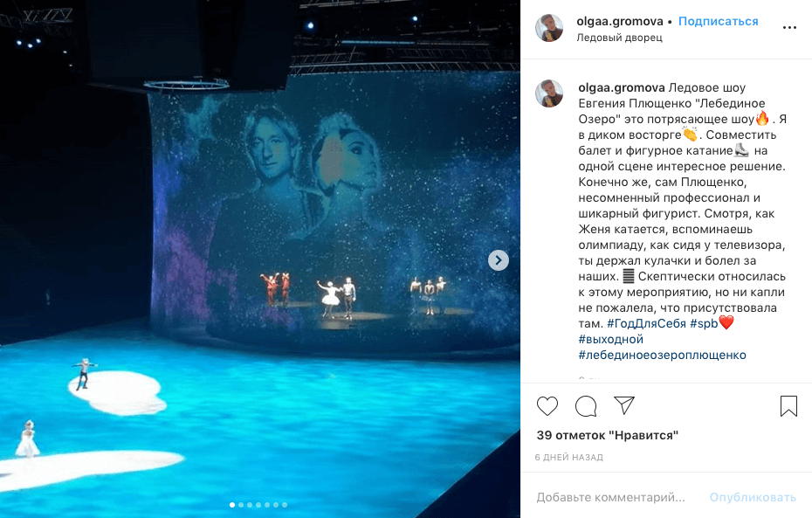The width and height of the screenshot is (812, 518).
Task: Select the second carousel dot indicator
Action: (241, 505)
